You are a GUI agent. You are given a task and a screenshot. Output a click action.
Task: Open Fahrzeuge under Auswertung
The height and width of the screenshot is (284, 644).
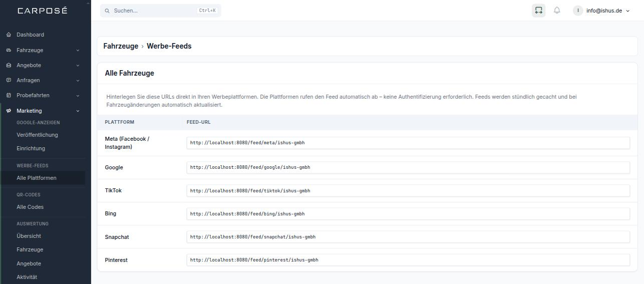30,249
